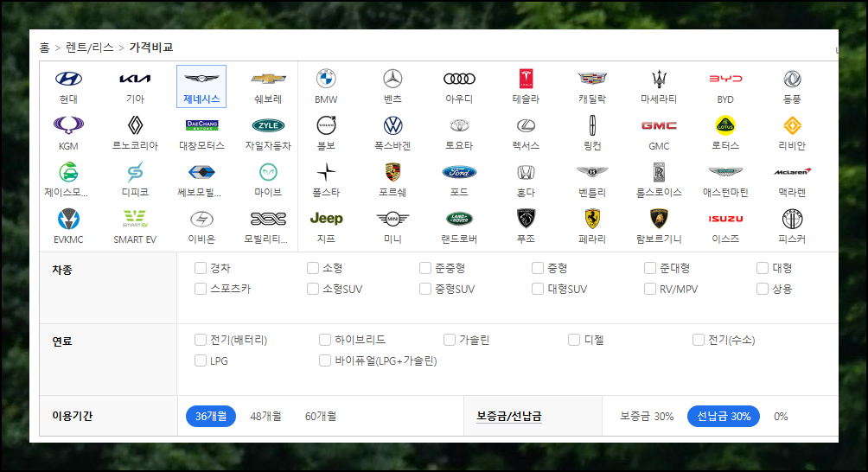Image resolution: width=868 pixels, height=472 pixels.
Task: Tick the 상용 commercial vehicle checkbox
Action: pyautogui.click(x=763, y=289)
